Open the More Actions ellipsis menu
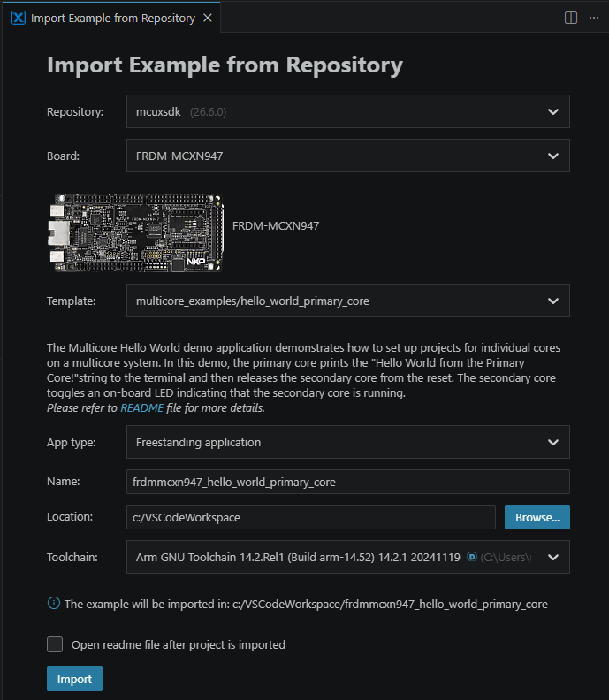This screenshot has width=609, height=700. click(594, 18)
